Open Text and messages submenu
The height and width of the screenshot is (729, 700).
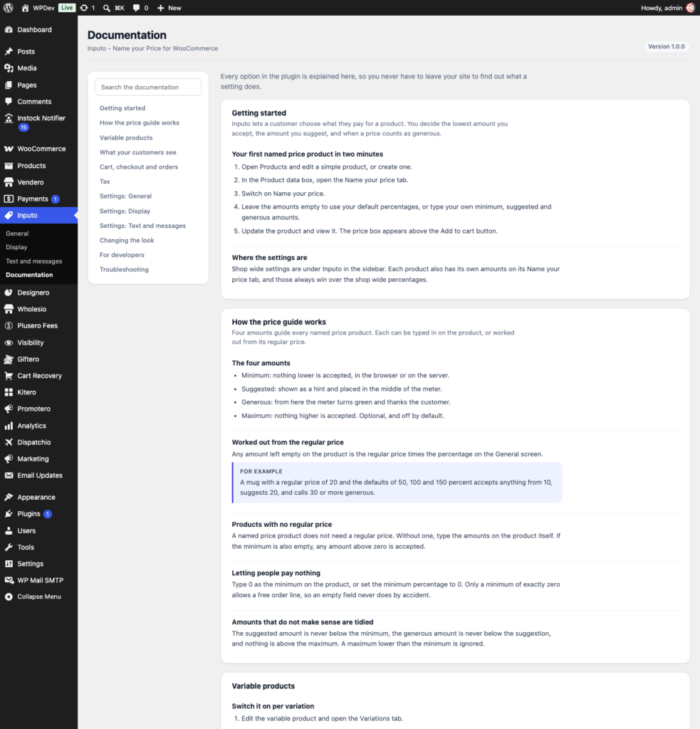point(34,261)
